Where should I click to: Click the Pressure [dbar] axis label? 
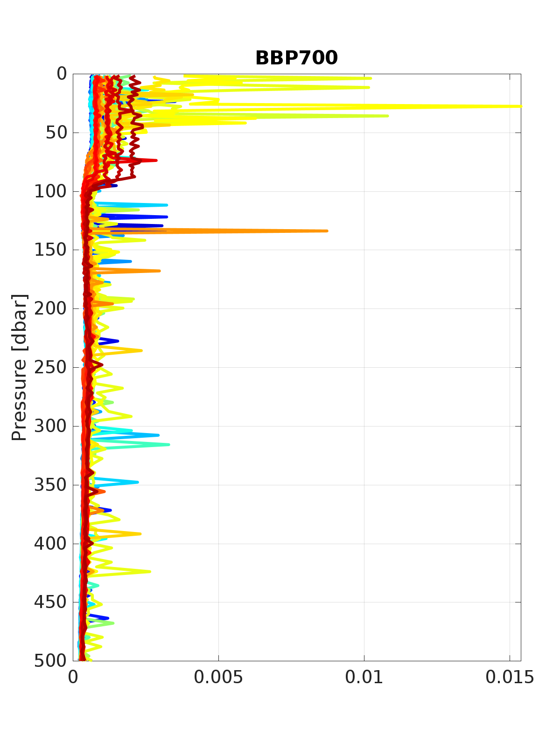click(x=20, y=367)
